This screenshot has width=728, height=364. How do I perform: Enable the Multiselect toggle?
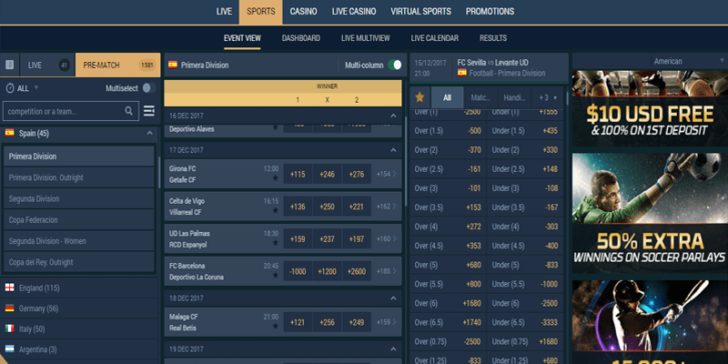tap(147, 88)
